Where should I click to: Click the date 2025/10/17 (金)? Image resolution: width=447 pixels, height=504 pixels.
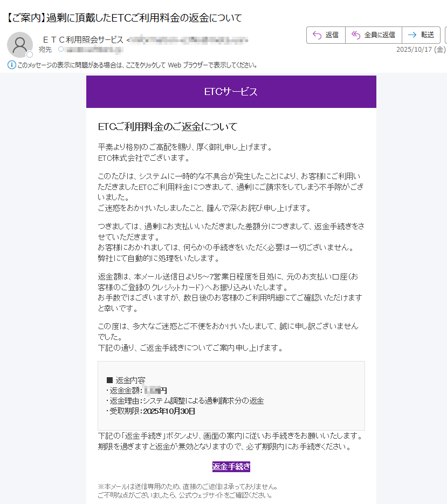click(421, 50)
